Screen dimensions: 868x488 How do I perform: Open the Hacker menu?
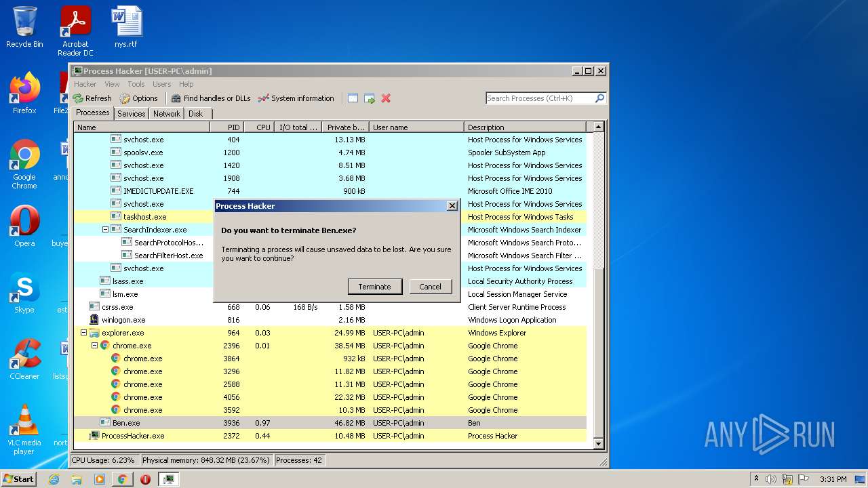(85, 84)
